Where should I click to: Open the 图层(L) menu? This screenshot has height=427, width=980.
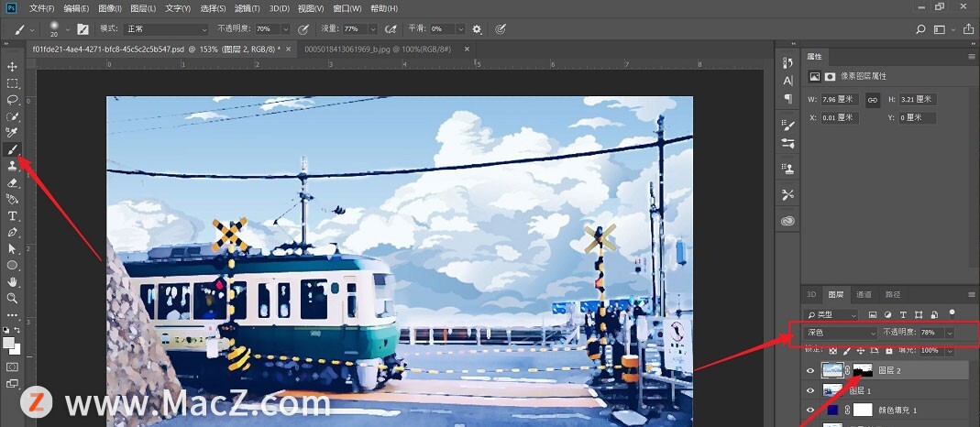coord(144,9)
